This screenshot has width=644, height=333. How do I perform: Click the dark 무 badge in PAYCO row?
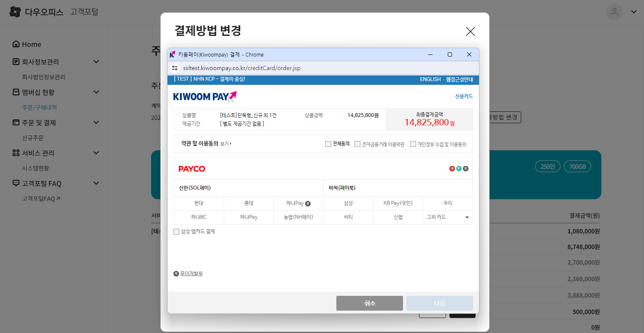[x=465, y=169]
